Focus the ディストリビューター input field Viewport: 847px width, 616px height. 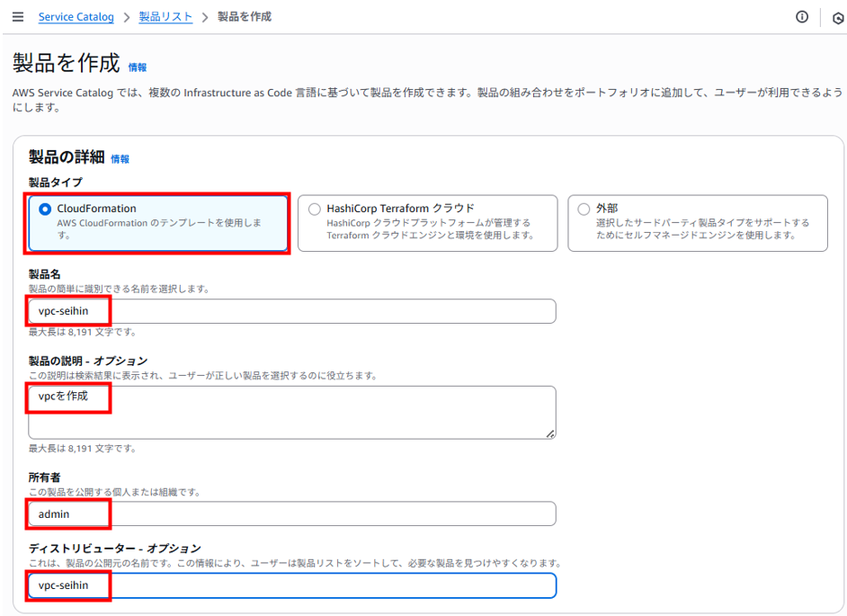coord(292,585)
